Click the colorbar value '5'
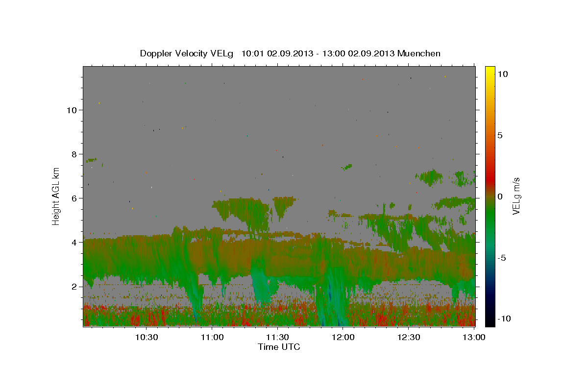The height and width of the screenshot is (392, 588). click(500, 135)
